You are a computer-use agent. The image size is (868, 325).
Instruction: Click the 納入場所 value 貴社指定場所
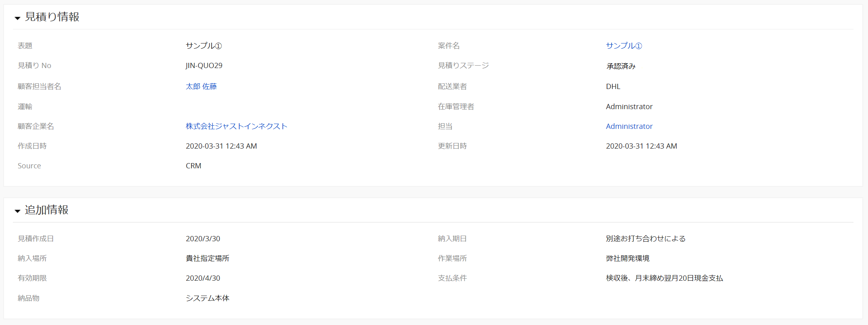(207, 258)
